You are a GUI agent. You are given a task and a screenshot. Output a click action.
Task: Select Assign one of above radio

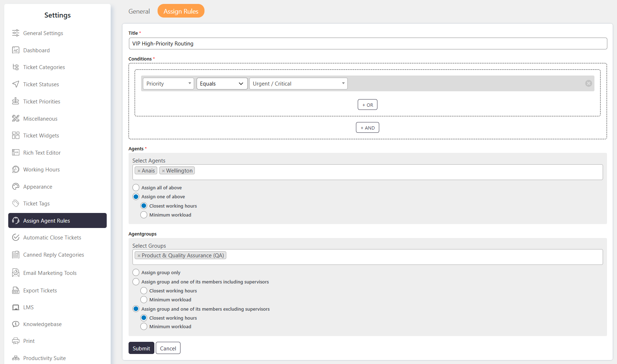click(x=136, y=196)
